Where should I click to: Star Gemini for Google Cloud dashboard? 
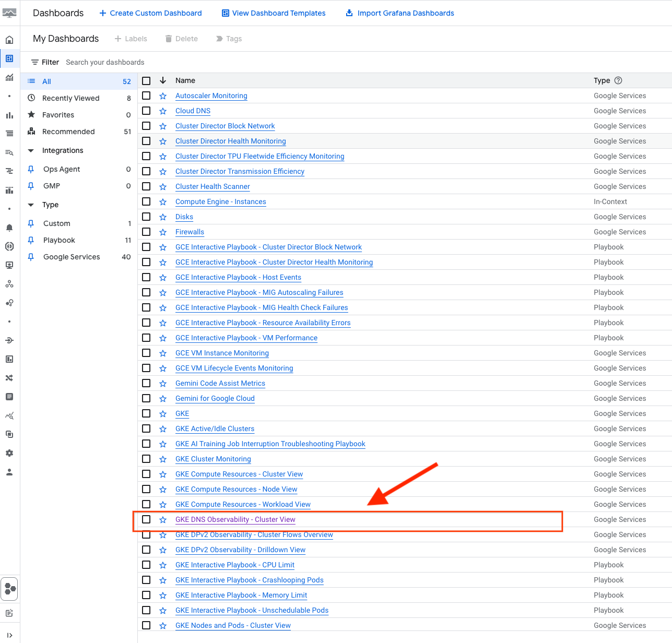(163, 399)
